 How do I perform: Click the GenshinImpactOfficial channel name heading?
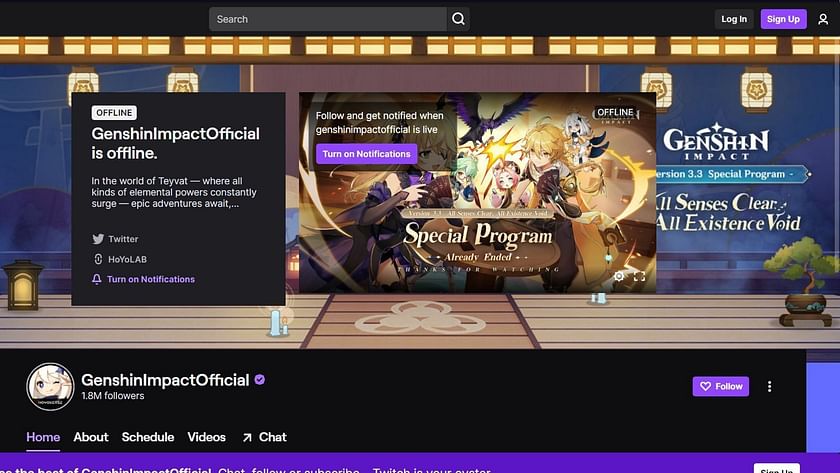[165, 380]
